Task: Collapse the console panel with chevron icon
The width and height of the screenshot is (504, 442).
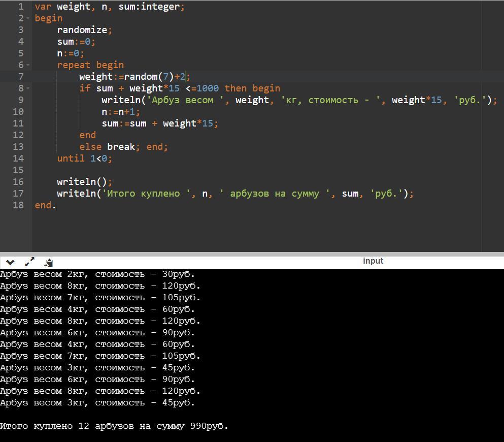Action: [x=10, y=262]
